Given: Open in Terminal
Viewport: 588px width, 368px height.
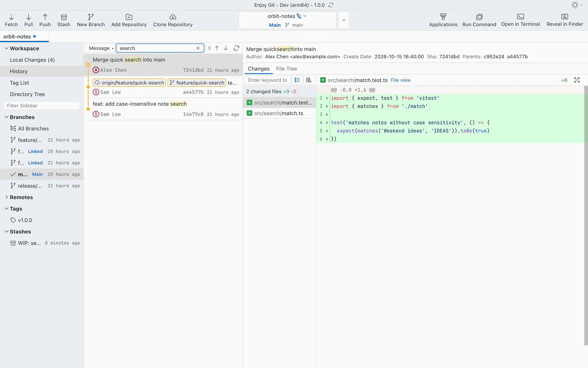Looking at the screenshot, I should click(520, 20).
